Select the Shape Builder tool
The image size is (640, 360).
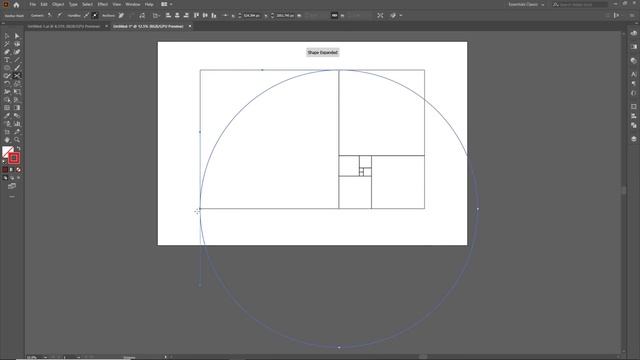[x=7, y=100]
